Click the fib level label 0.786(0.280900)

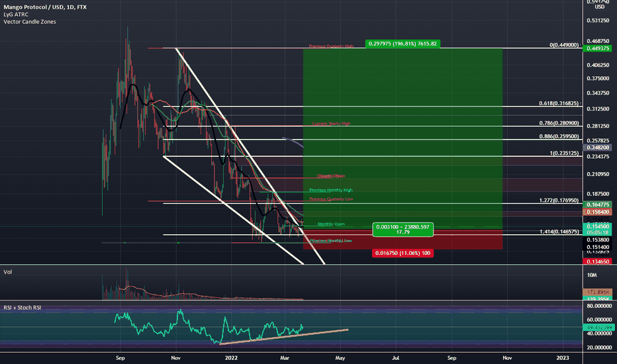click(559, 123)
